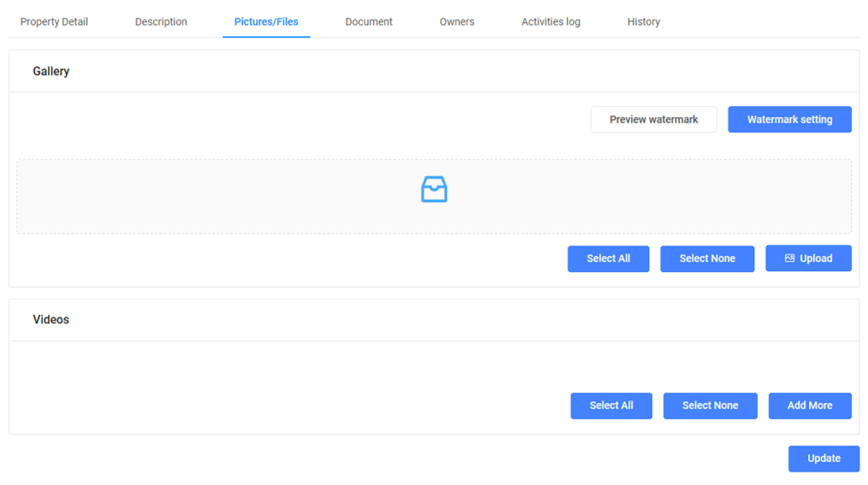Go to the Document tab
The image size is (868, 485).
(369, 21)
